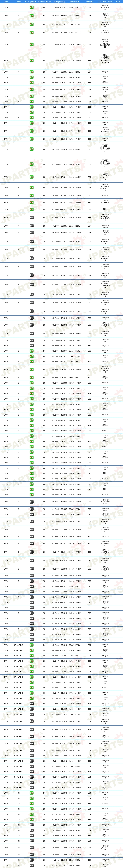This screenshot has width=123, height=868.
Task: Click the Lata produkcji column header
Action: [60, 2]
